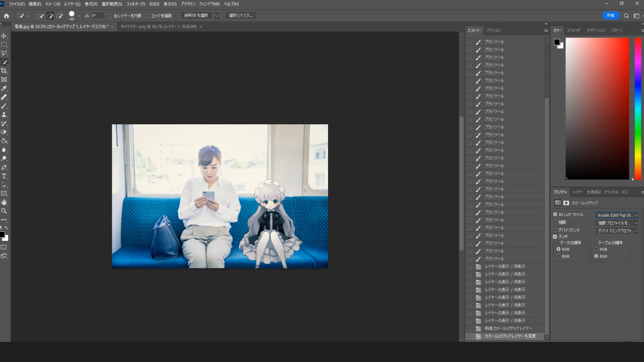Screen dimensions: 644x362
Task: Click the hue spectrum slider strip
Action: pos(637,109)
